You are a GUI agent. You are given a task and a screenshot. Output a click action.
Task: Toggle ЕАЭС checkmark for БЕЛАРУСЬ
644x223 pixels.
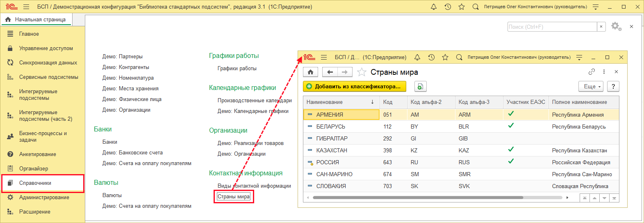click(511, 126)
